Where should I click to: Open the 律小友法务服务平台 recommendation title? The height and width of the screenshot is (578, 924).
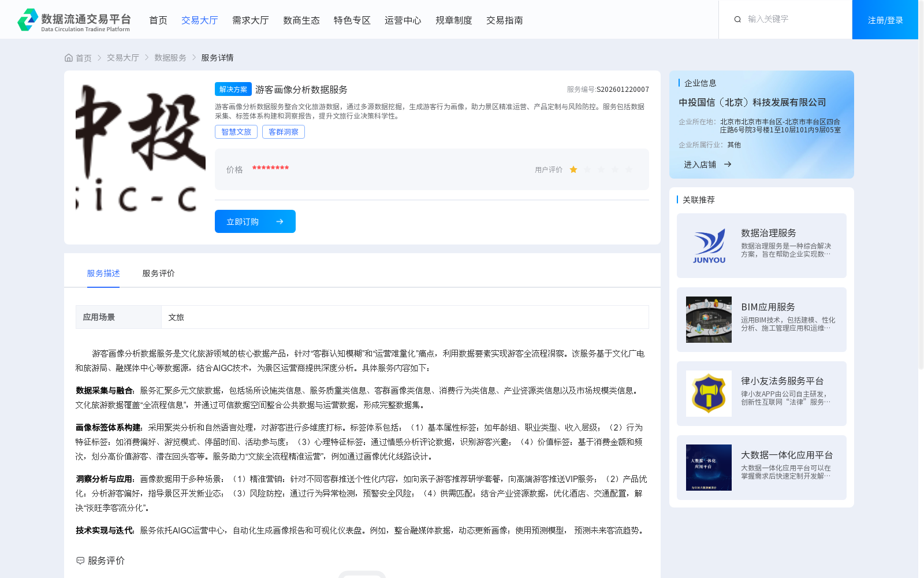tap(783, 381)
